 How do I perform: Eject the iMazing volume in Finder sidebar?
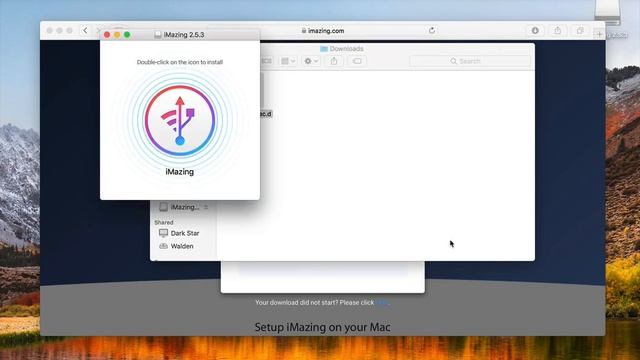point(206,207)
